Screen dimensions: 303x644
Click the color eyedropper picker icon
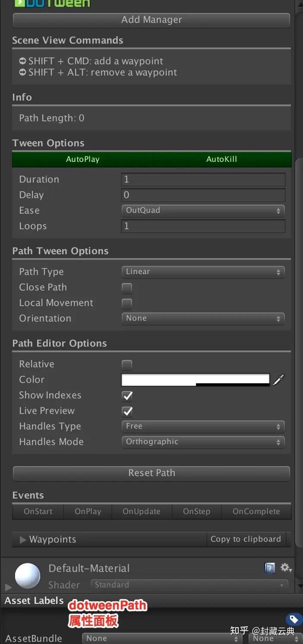[279, 379]
